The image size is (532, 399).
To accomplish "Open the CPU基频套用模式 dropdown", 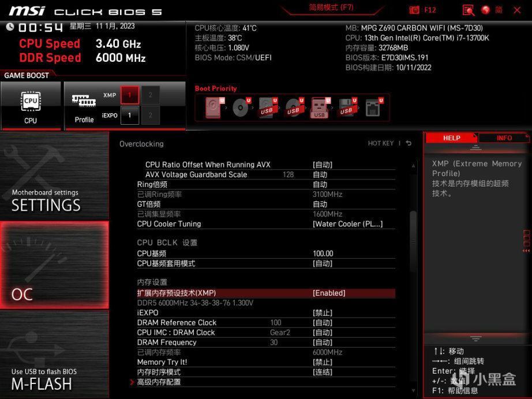I will [x=323, y=263].
